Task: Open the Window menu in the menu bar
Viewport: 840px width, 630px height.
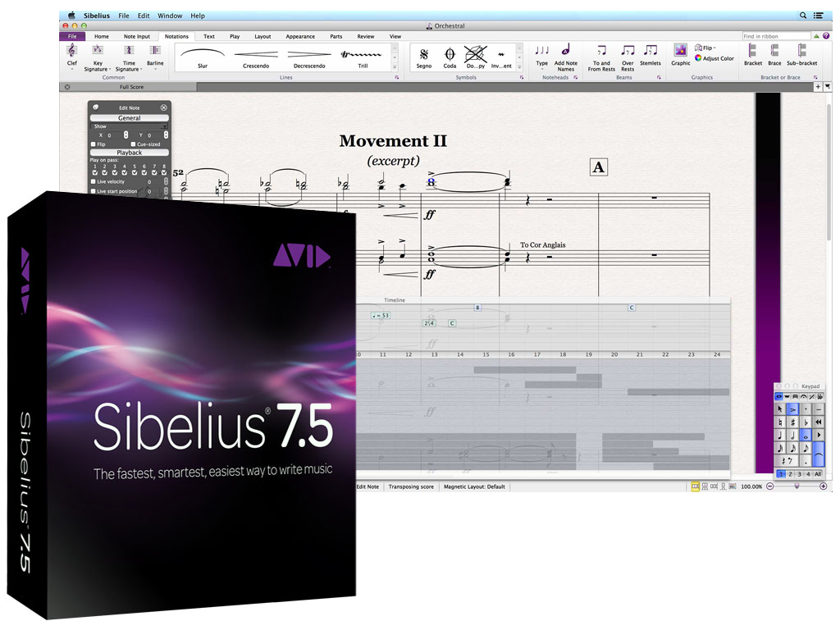Action: (170, 16)
